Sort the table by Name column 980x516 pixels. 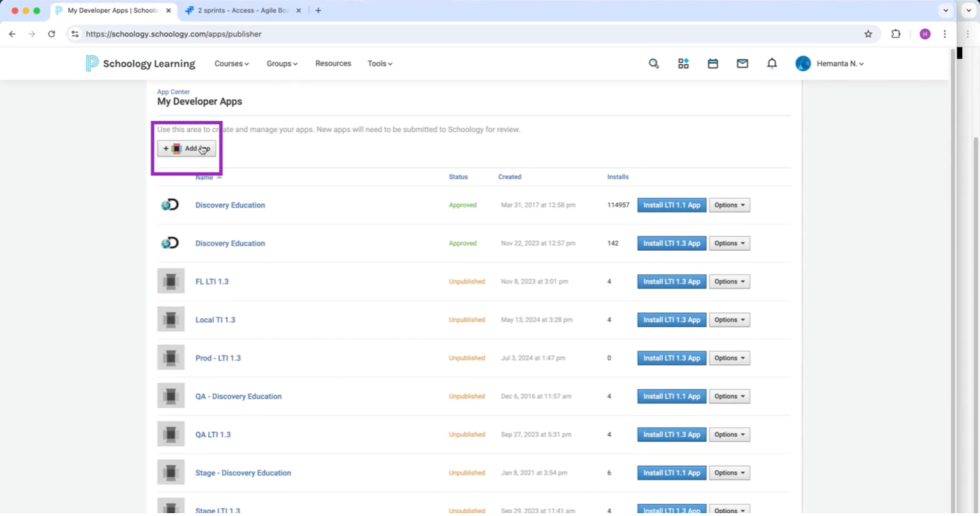coord(205,177)
